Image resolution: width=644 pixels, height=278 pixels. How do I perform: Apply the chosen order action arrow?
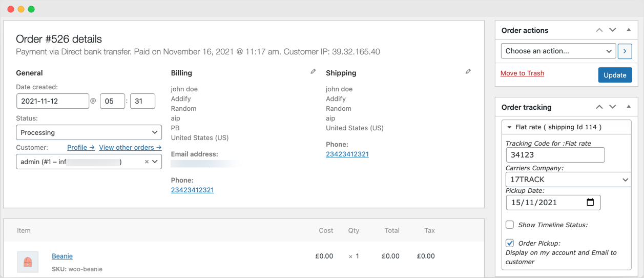(625, 51)
